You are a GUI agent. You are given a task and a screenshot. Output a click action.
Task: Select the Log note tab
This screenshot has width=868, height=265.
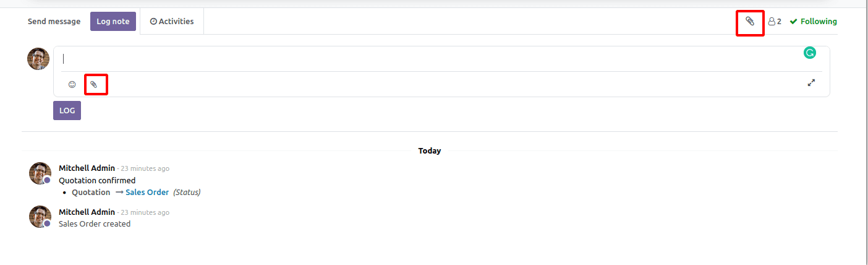pos(113,21)
